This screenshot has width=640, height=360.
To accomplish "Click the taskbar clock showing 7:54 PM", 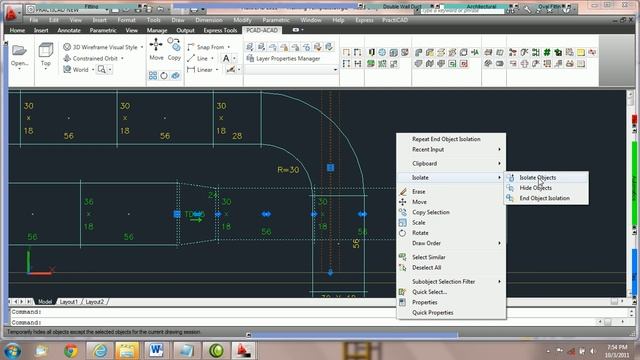I will [617, 351].
